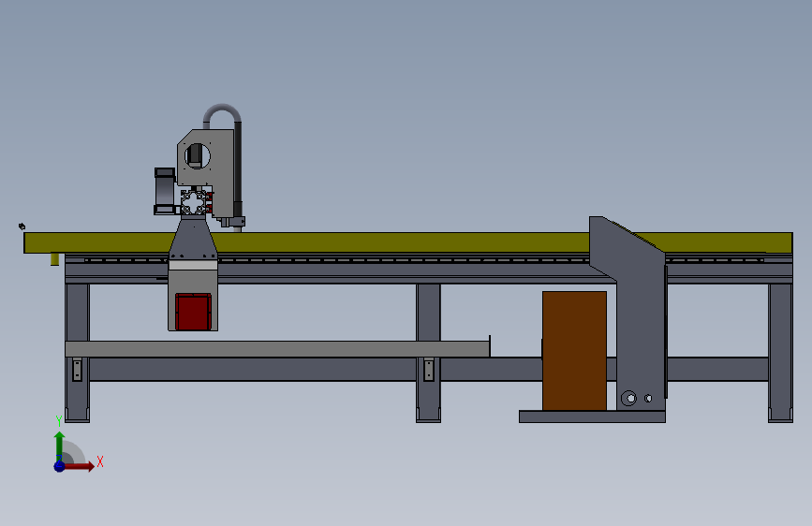This screenshot has width=812, height=526.
Task: Click the tiny object at the table's upper-left
Action: pos(22,226)
